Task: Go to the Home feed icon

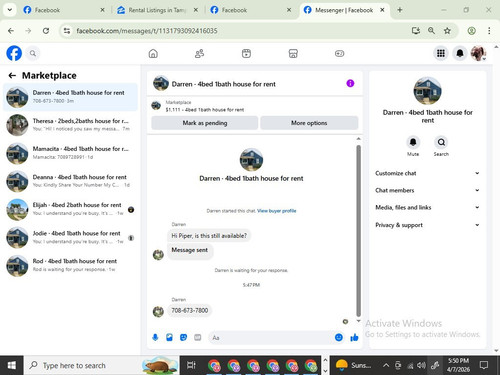Action: coord(153,53)
